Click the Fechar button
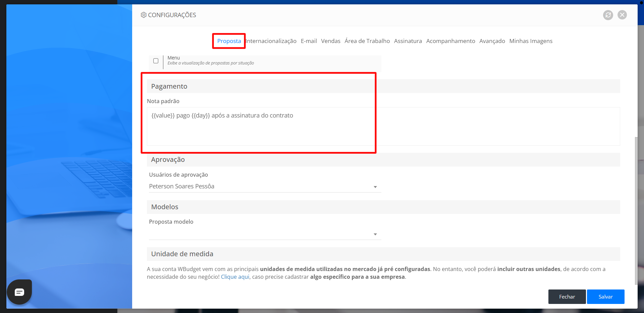Screen dimensions: 644x313 (x=567, y=297)
